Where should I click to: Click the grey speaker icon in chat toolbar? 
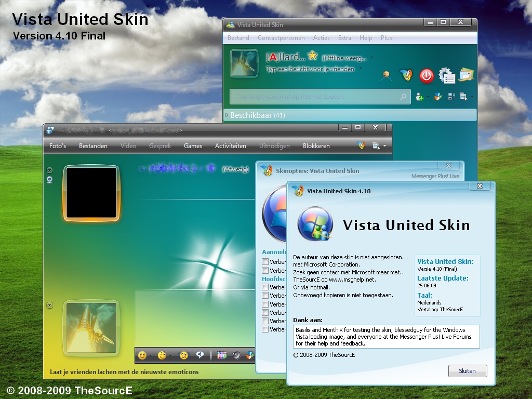[x=236, y=355]
